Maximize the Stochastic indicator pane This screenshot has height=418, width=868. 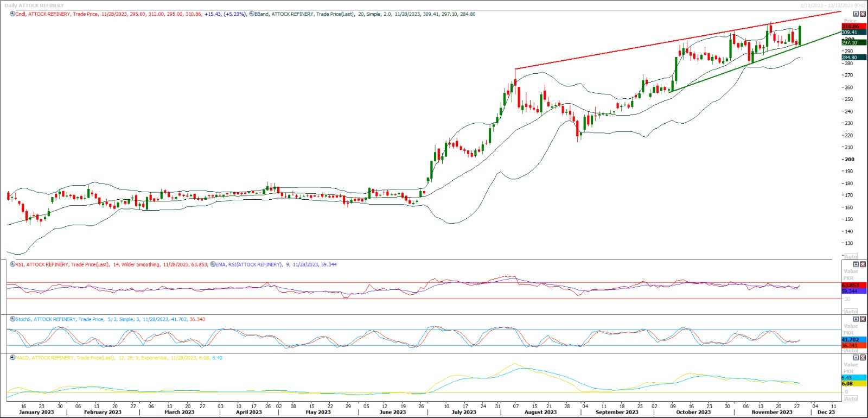click(x=856, y=319)
